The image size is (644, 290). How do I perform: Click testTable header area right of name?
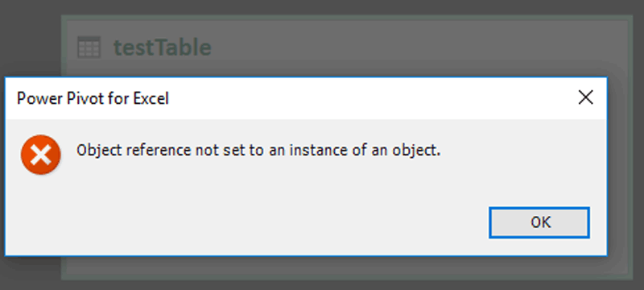coord(411,48)
